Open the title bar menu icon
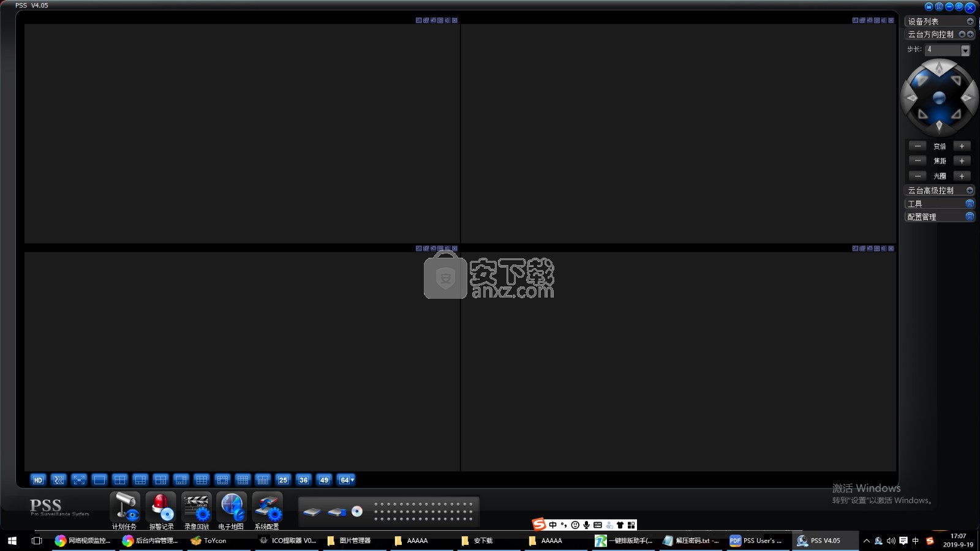The image size is (980, 551). [939, 7]
